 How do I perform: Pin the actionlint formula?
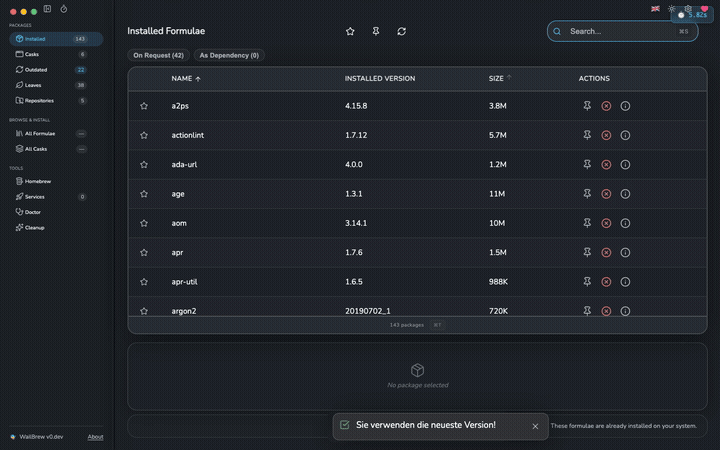[587, 135]
